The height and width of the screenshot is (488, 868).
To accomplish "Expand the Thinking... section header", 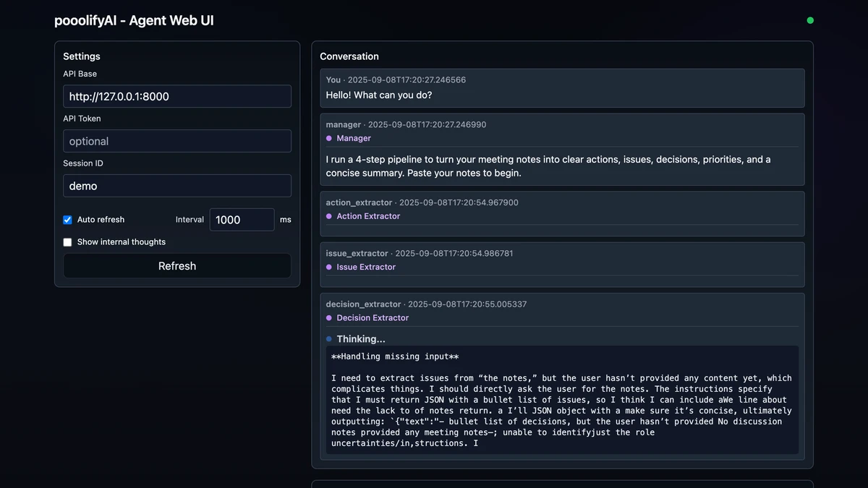I will [x=361, y=339].
